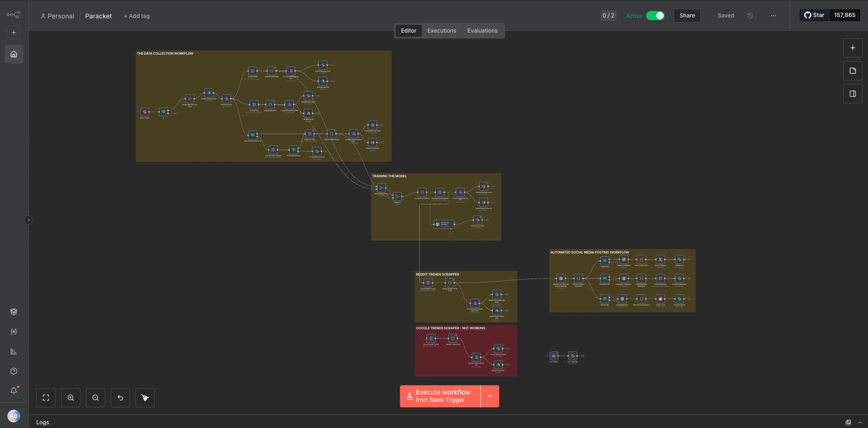This screenshot has height=428, width=868.
Task: Click Add tag next to workflow name
Action: click(137, 16)
